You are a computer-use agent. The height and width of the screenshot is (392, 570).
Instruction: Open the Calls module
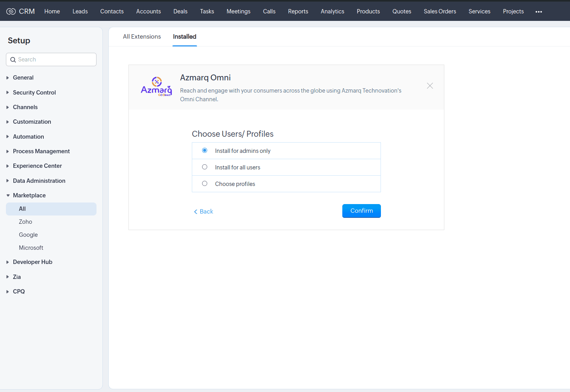[x=269, y=11]
